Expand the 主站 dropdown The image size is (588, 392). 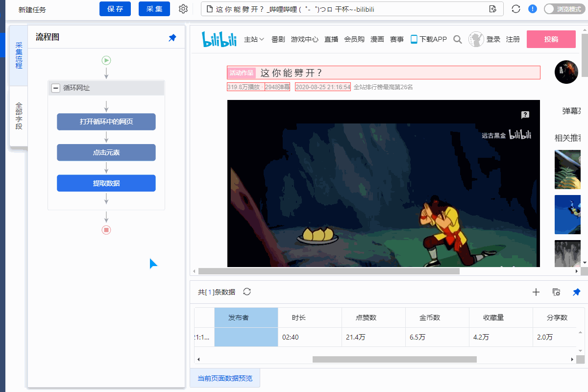point(254,39)
